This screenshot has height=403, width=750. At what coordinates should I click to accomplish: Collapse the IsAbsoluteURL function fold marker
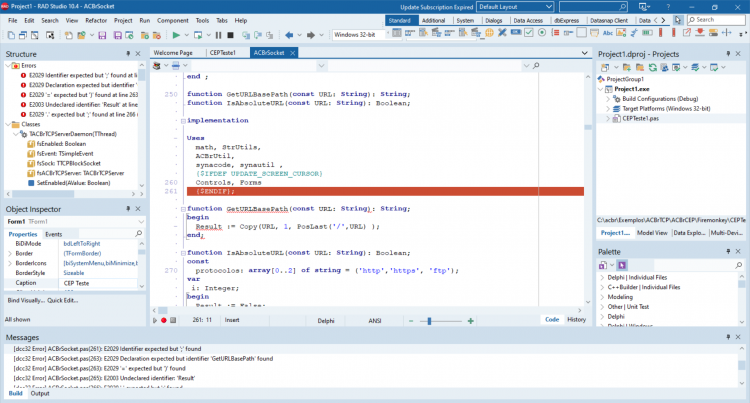(x=183, y=253)
